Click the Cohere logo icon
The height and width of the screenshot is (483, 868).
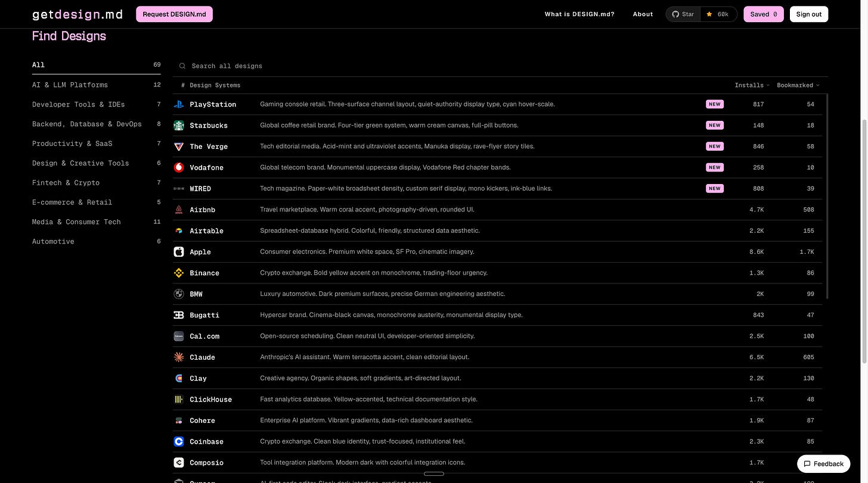[x=179, y=420]
